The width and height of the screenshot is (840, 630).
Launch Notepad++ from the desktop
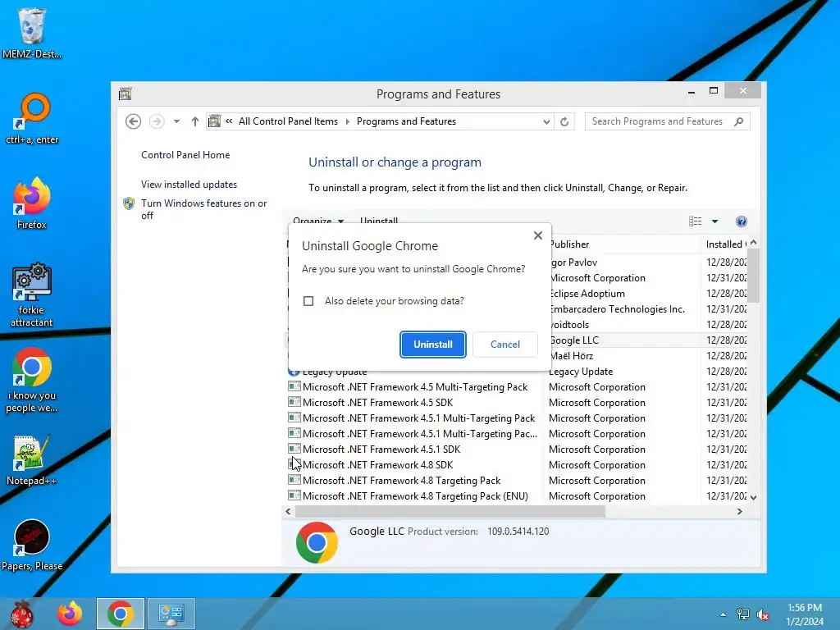pos(32,459)
